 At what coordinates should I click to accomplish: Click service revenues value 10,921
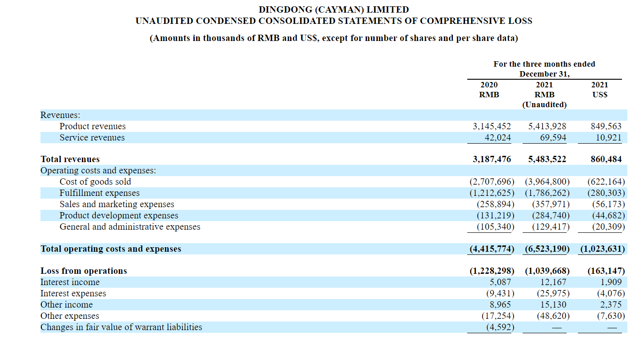[x=608, y=138]
